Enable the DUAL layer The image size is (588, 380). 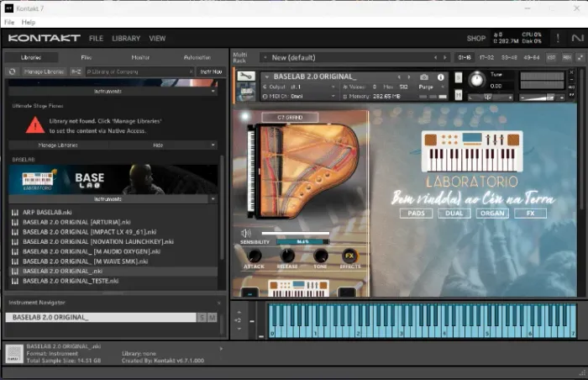click(454, 214)
